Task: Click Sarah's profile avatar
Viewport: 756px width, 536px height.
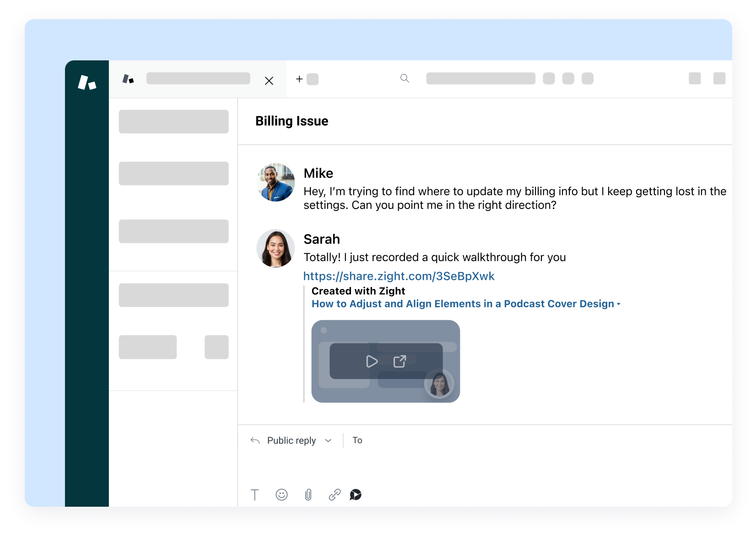Action: click(x=275, y=248)
